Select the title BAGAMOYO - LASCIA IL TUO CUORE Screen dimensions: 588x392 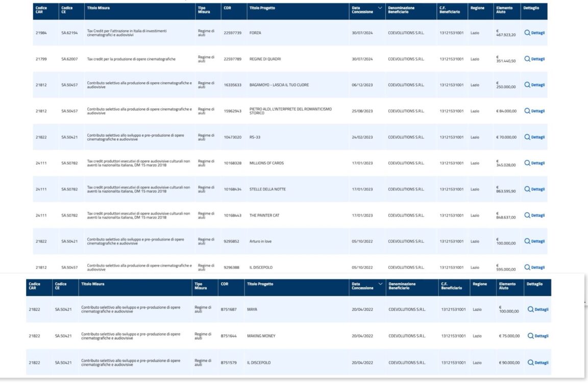[279, 85]
